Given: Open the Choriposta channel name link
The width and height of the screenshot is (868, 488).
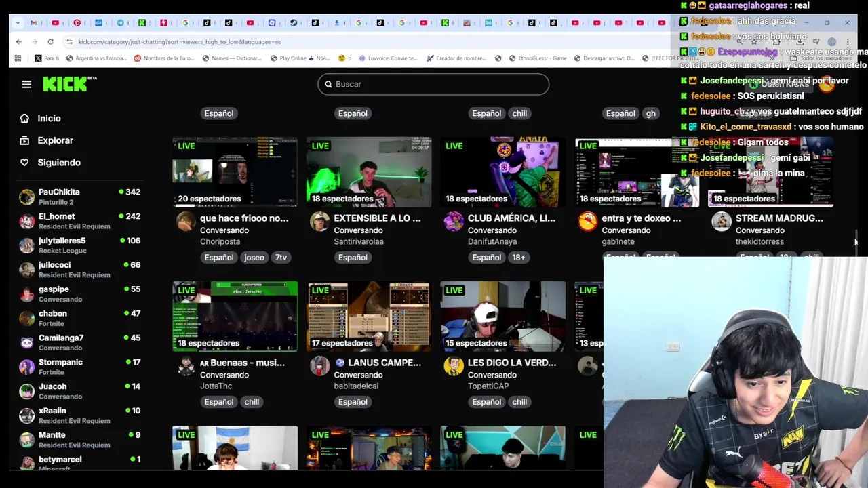Looking at the screenshot, I should click(x=220, y=242).
